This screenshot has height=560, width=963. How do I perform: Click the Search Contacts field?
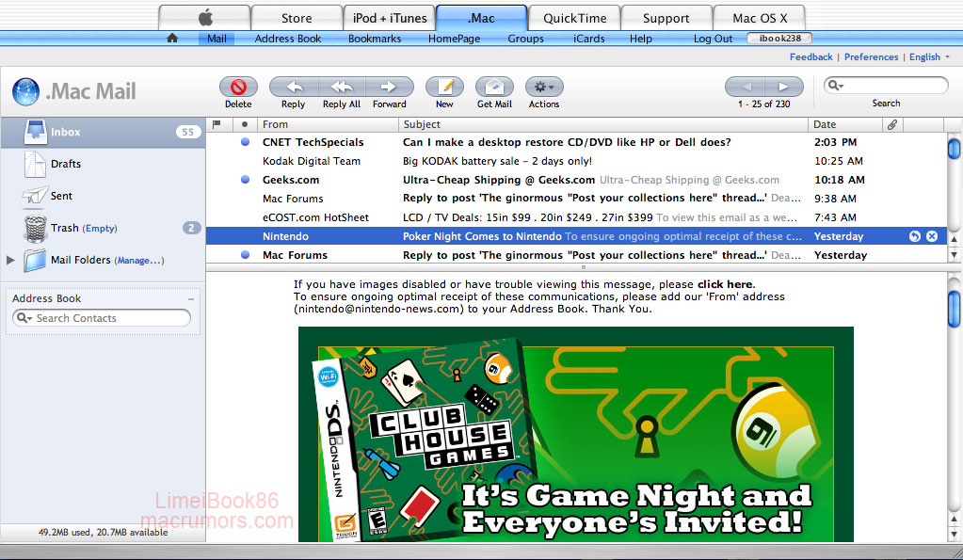pos(102,318)
